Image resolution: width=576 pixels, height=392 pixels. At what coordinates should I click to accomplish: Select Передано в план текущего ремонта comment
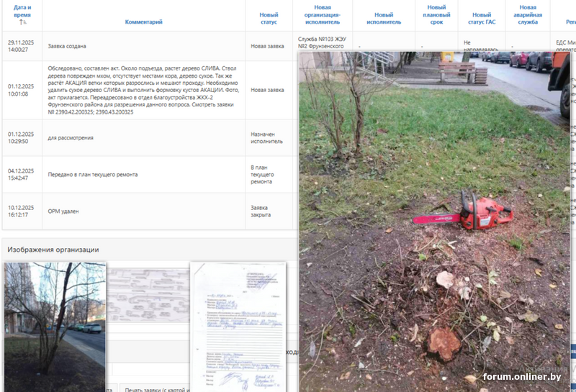click(93, 175)
